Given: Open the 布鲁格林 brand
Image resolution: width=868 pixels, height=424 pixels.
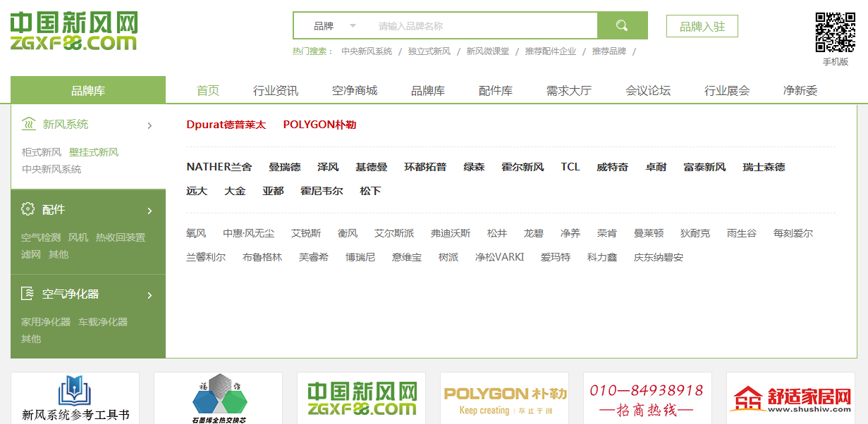Looking at the screenshot, I should [262, 257].
